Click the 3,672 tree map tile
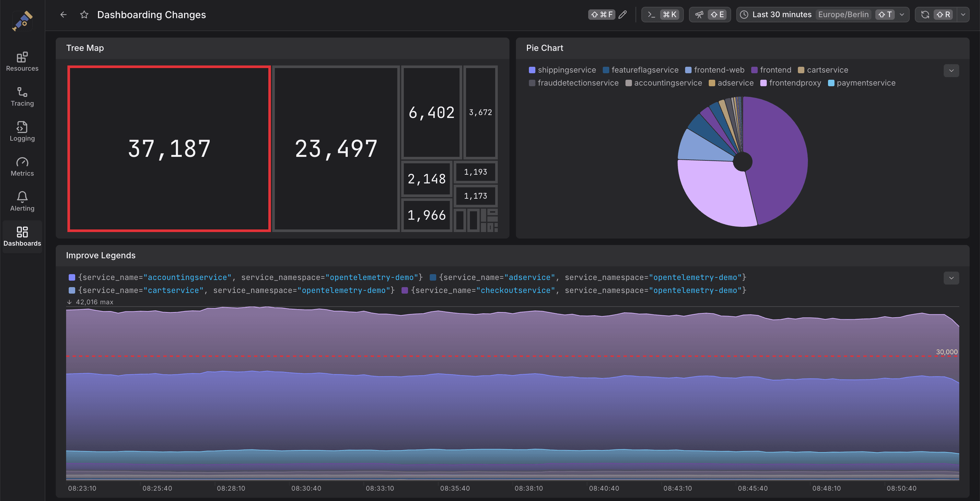 tap(481, 112)
